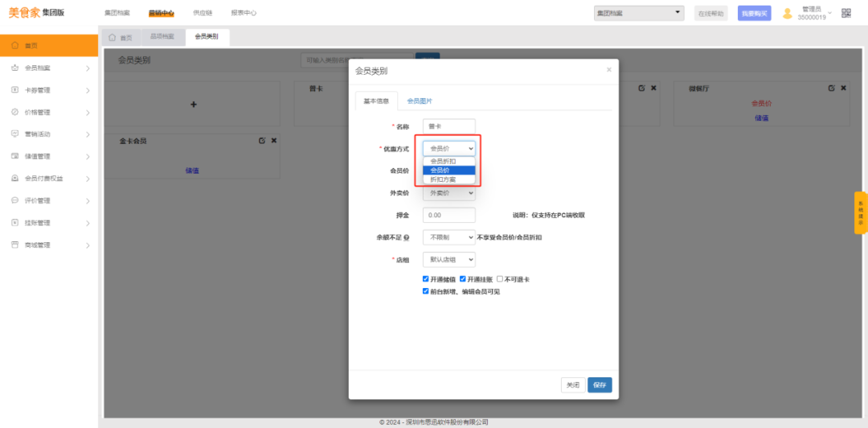Switch to 会员图片 dialog tab

420,101
